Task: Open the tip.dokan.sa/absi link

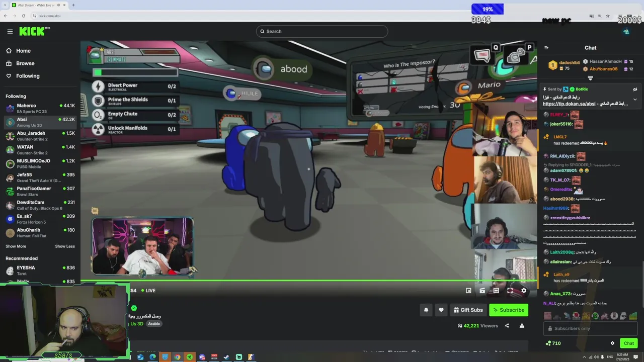Action: [x=569, y=104]
